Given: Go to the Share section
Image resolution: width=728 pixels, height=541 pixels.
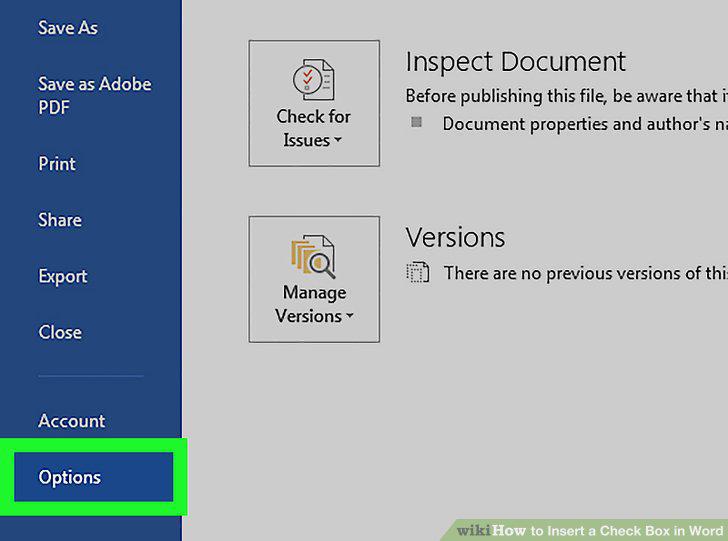Looking at the screenshot, I should tap(60, 220).
